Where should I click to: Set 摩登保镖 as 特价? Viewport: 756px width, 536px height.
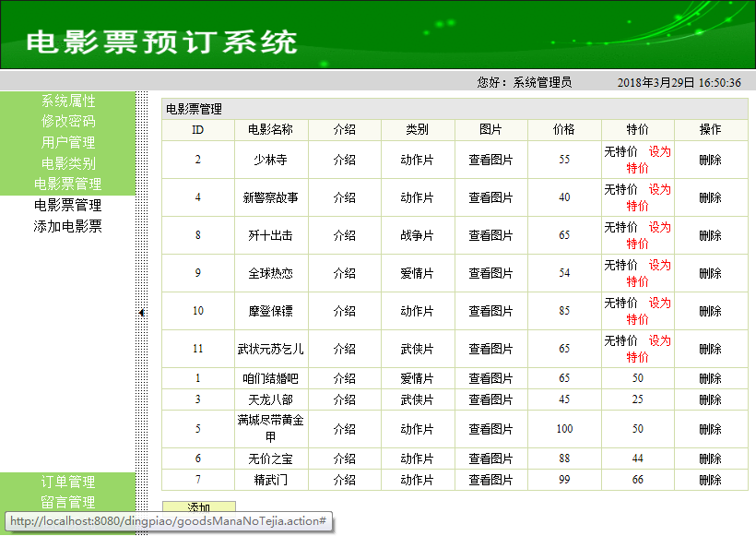pyautogui.click(x=648, y=311)
